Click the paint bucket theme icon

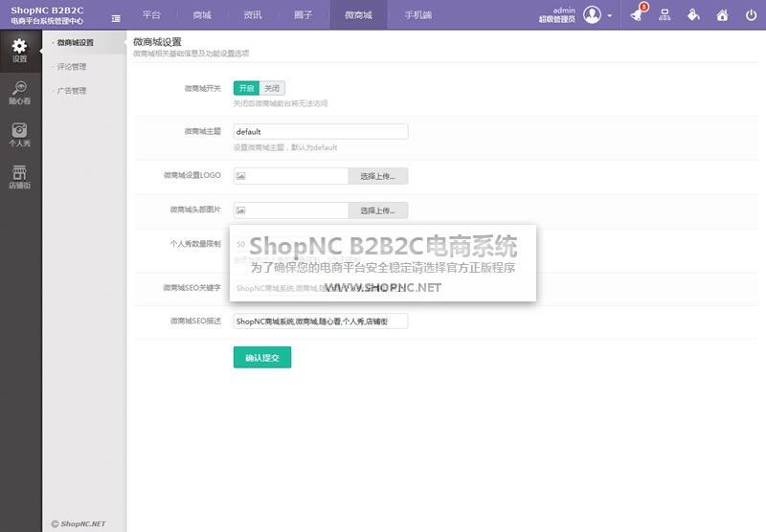tap(693, 15)
